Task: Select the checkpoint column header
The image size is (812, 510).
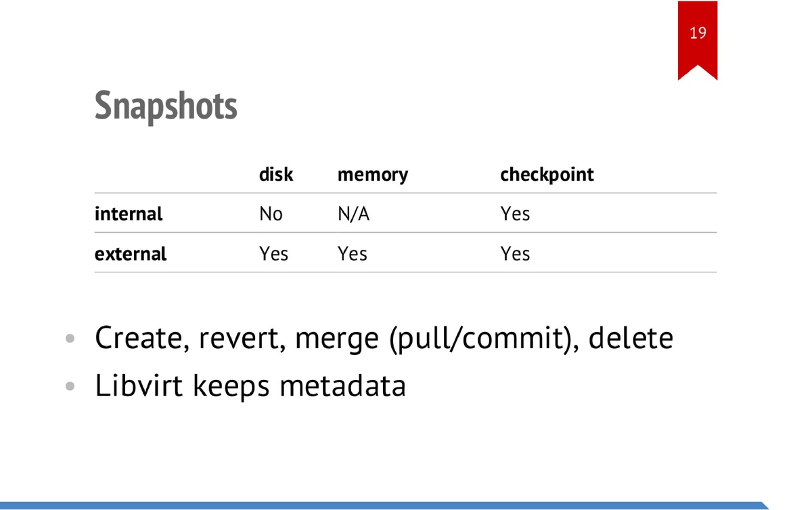Action: tap(547, 175)
